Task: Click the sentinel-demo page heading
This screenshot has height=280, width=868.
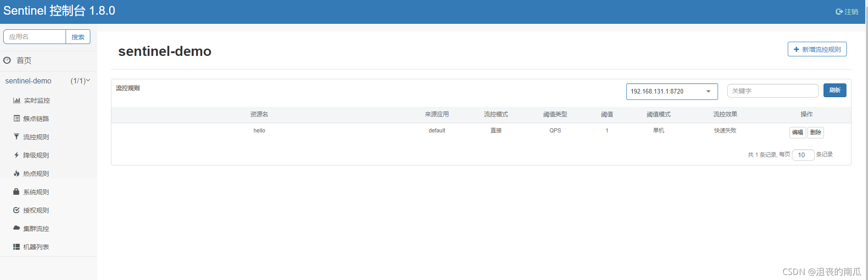Action: [165, 51]
